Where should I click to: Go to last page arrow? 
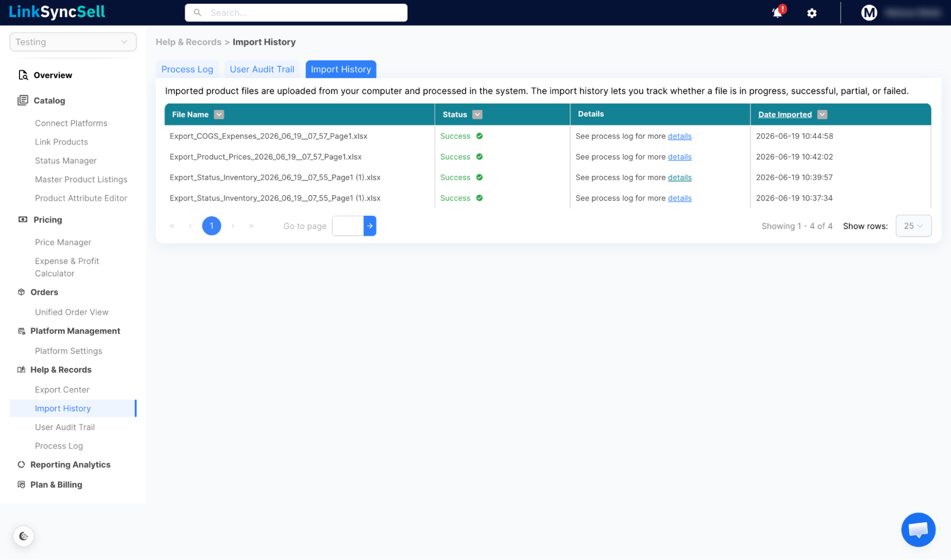coord(251,226)
